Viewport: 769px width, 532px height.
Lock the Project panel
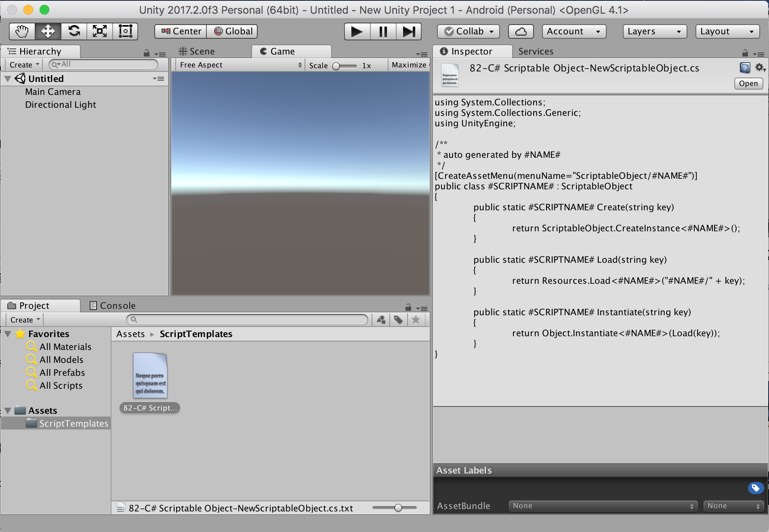pyautogui.click(x=408, y=307)
